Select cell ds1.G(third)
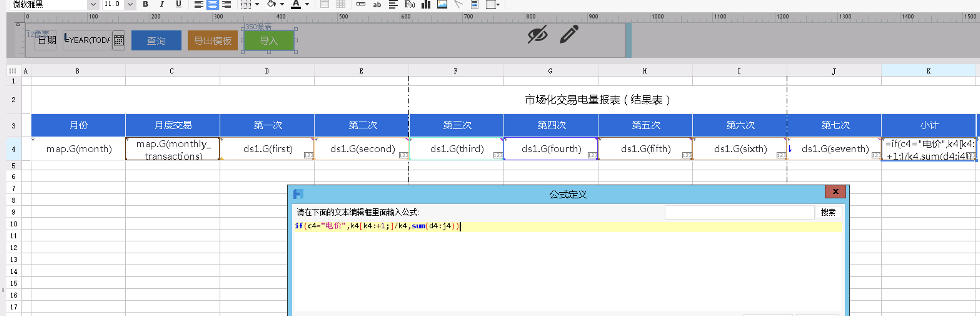980x316 pixels. coord(456,149)
